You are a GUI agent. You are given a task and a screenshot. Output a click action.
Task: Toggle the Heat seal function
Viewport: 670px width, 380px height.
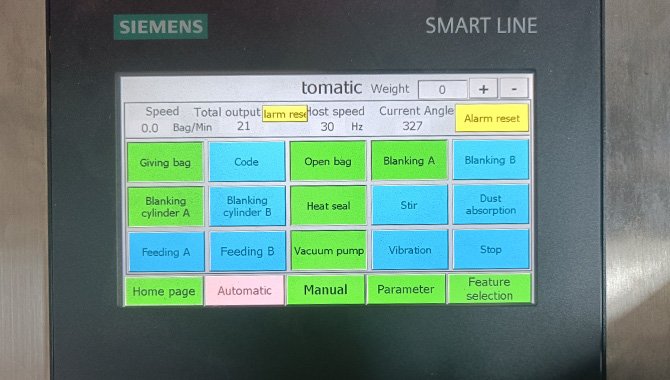point(328,206)
